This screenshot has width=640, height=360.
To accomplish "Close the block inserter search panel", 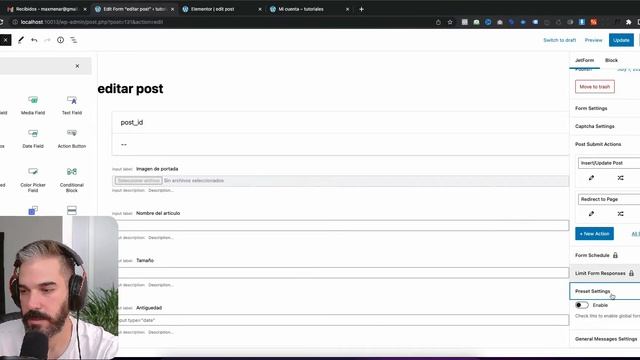I will 77,66.
